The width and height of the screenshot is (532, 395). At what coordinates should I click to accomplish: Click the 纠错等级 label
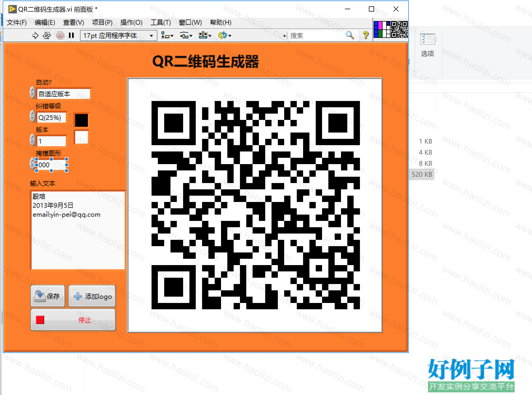coord(48,106)
